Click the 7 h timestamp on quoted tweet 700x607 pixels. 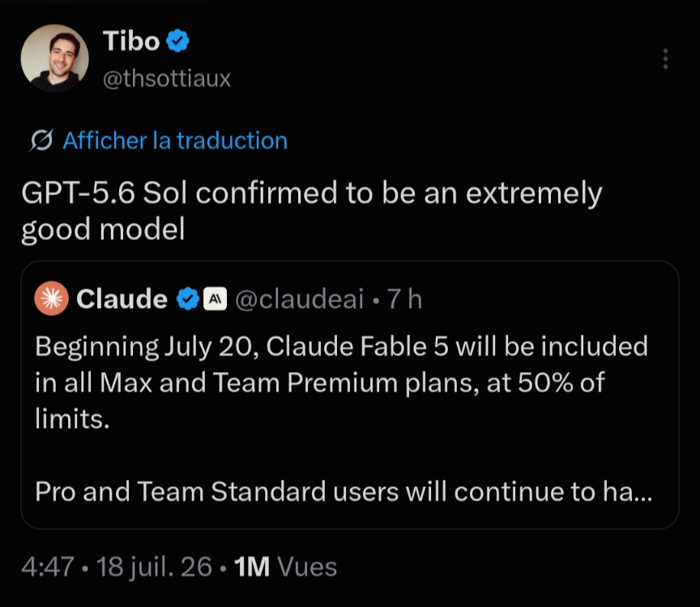point(404,299)
